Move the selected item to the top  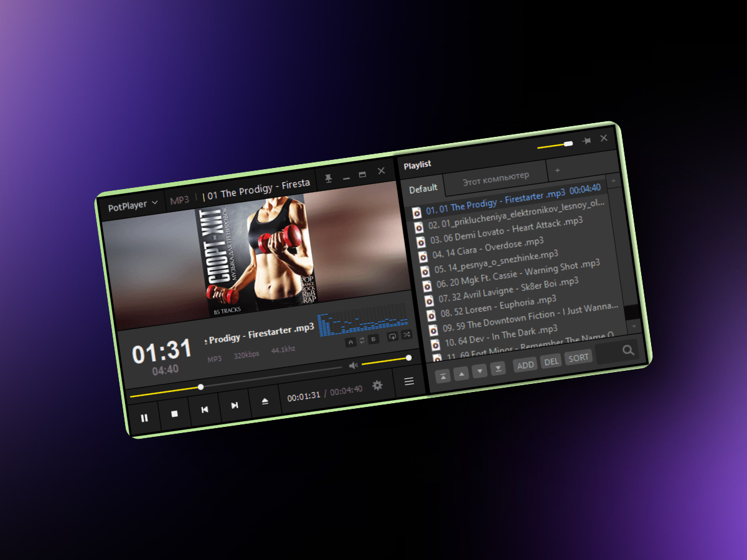pos(443,376)
